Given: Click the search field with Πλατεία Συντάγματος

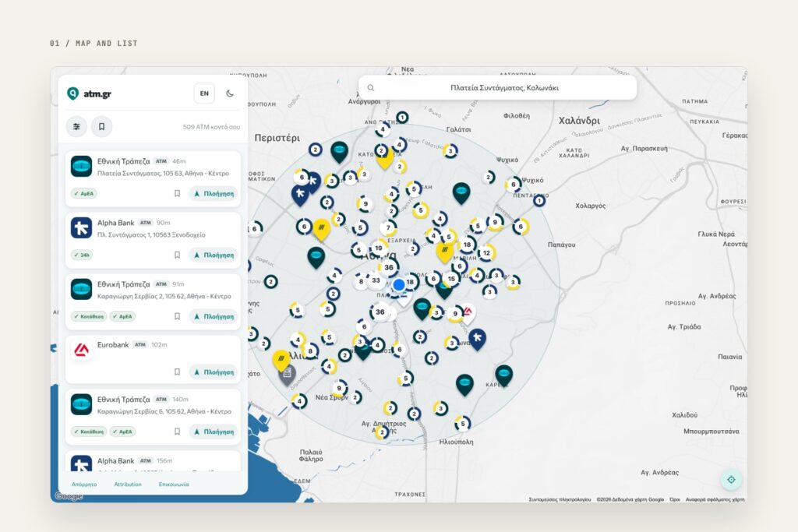Looking at the screenshot, I should click(498, 87).
